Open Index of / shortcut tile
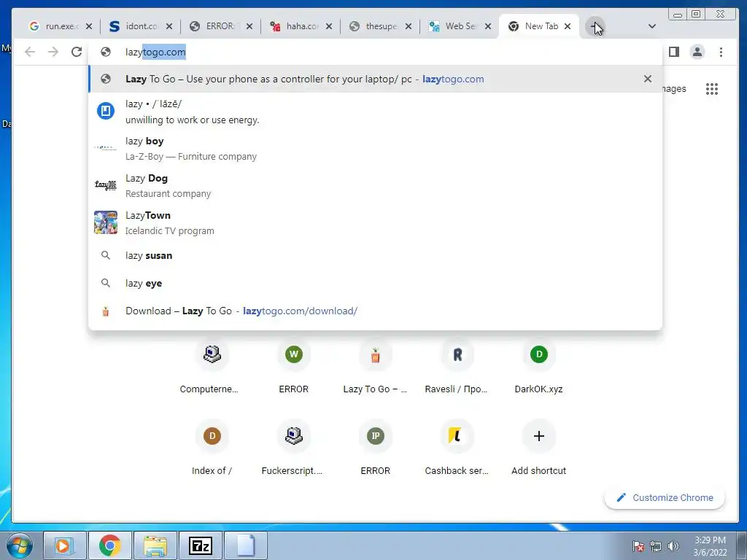 pyautogui.click(x=212, y=448)
